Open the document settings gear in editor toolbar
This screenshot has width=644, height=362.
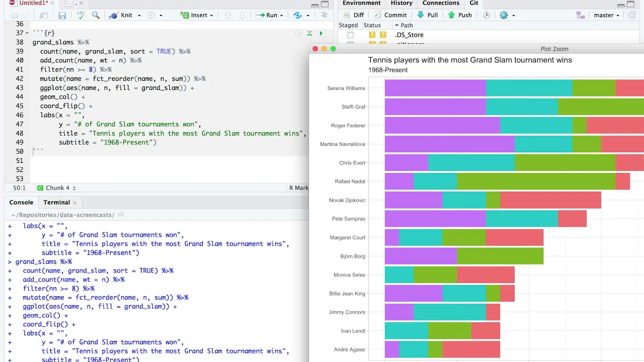point(151,15)
